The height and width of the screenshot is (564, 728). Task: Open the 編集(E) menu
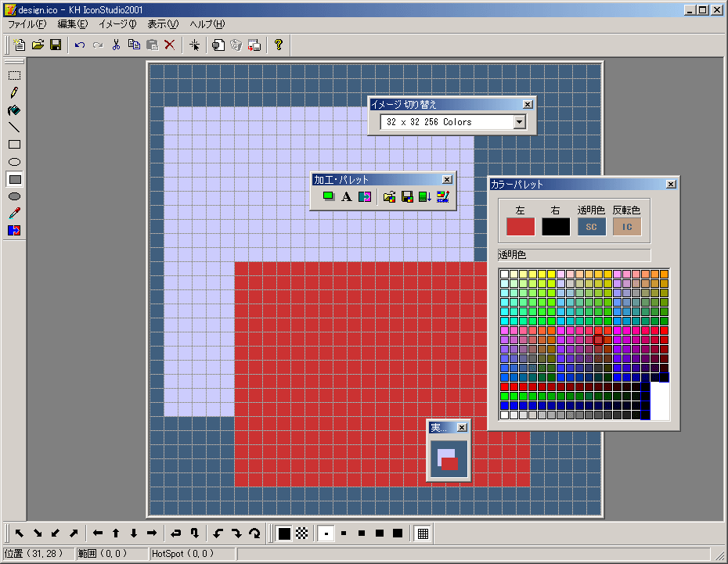coord(73,24)
